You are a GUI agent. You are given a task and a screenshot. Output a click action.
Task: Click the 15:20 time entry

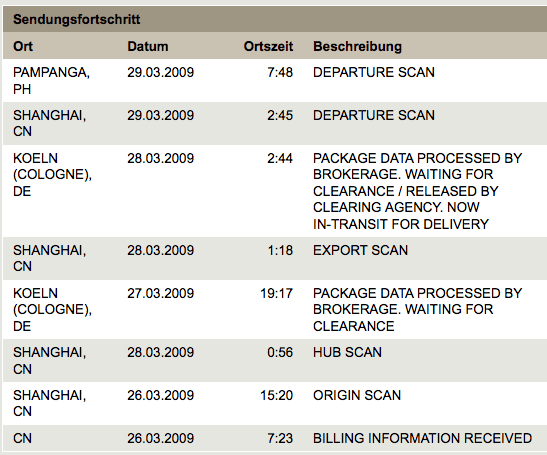pyautogui.click(x=276, y=395)
